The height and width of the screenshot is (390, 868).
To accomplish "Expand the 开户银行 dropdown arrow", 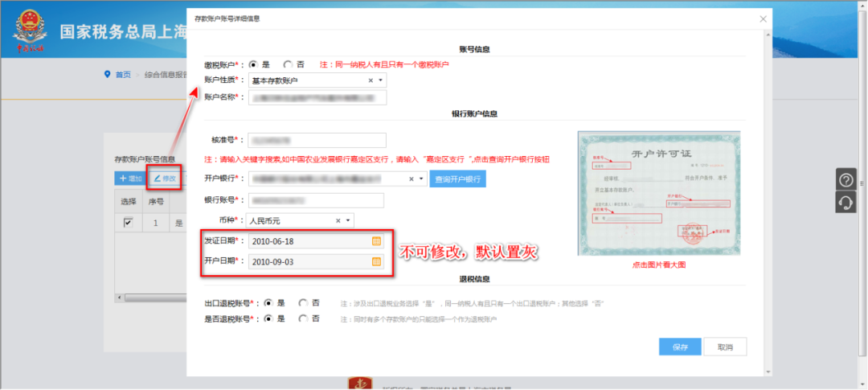I will 420,179.
